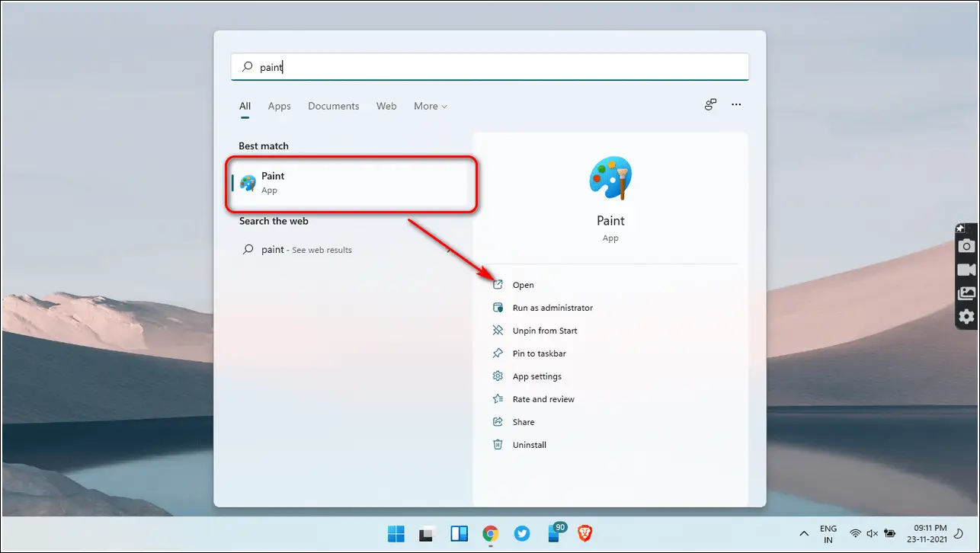Open Task View on the taskbar
The width and height of the screenshot is (980, 553).
tap(427, 534)
